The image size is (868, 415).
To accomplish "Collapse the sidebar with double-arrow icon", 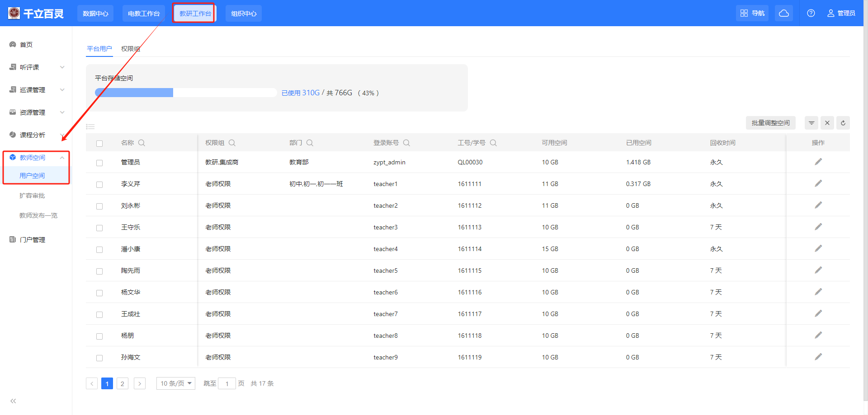I will tap(13, 401).
